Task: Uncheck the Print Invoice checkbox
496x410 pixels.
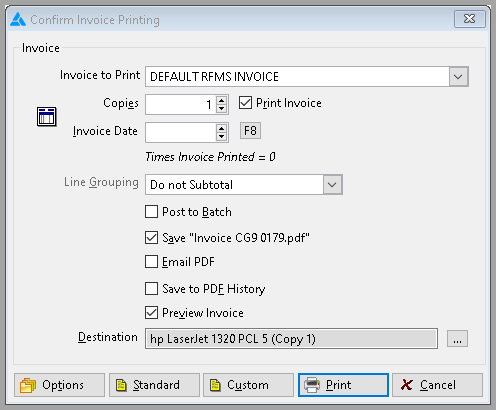Action: (245, 103)
